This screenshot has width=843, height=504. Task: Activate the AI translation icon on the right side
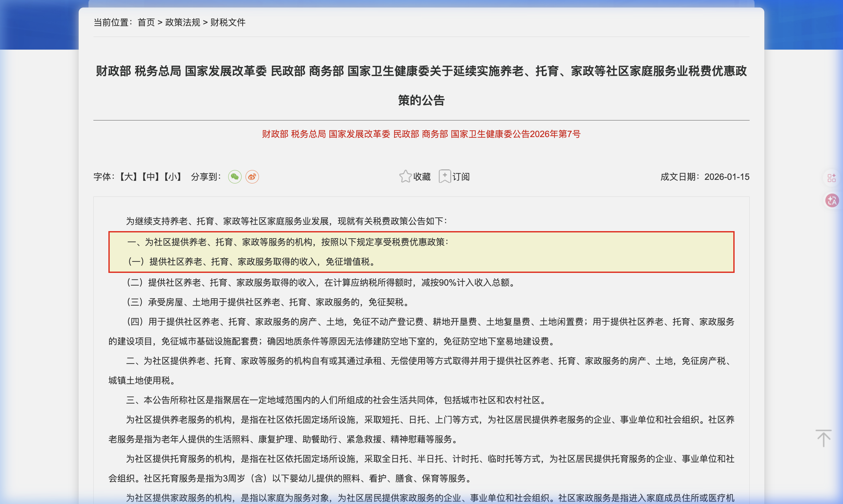click(832, 201)
